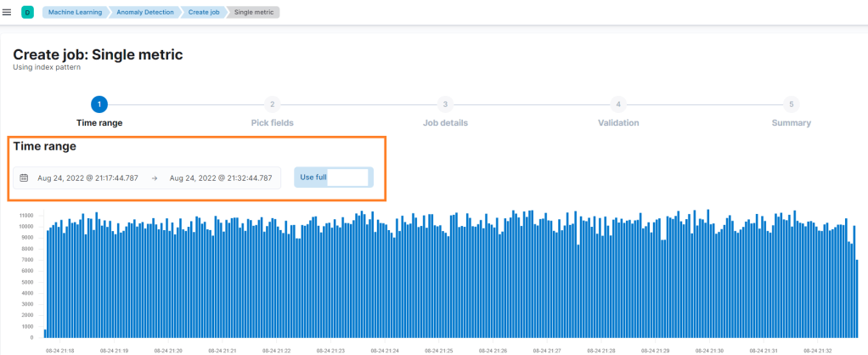Go to the Anomaly Detection breadcrumb
This screenshot has width=868, height=355.
pos(146,12)
